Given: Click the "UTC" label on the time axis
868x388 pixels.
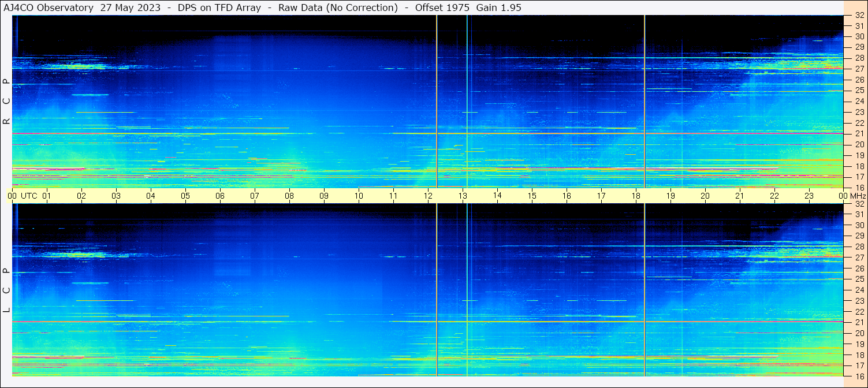Looking at the screenshot, I should point(29,196).
